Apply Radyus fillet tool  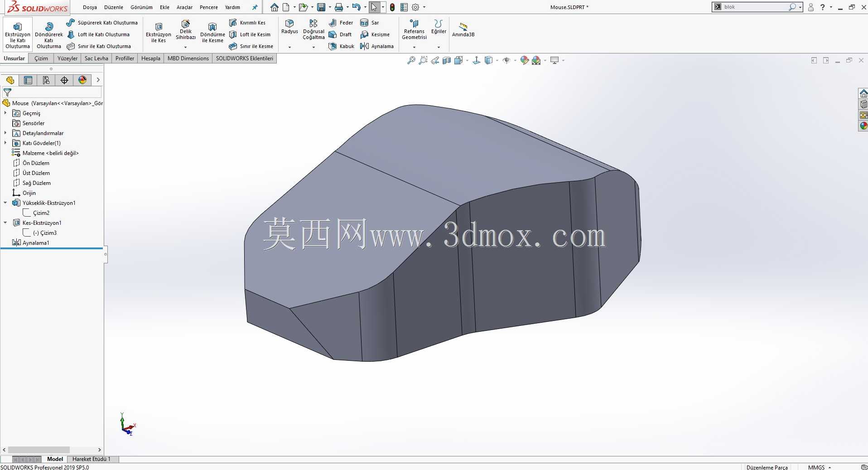click(x=289, y=27)
